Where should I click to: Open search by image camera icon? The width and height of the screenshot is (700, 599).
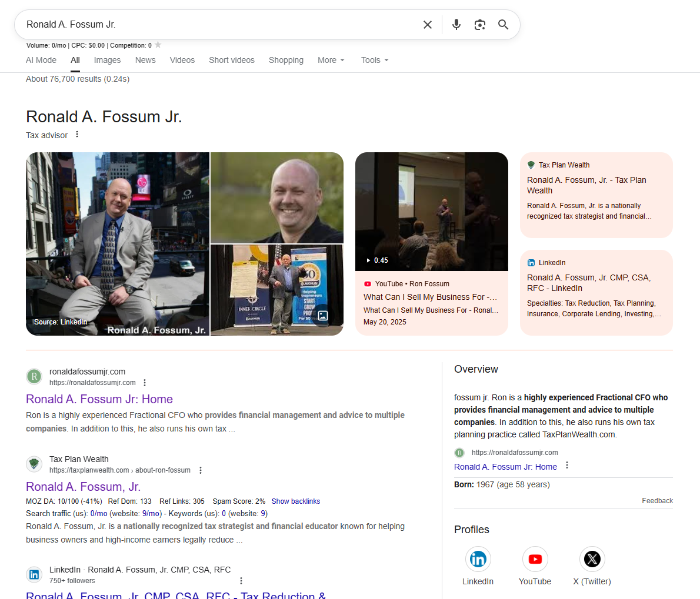point(480,25)
